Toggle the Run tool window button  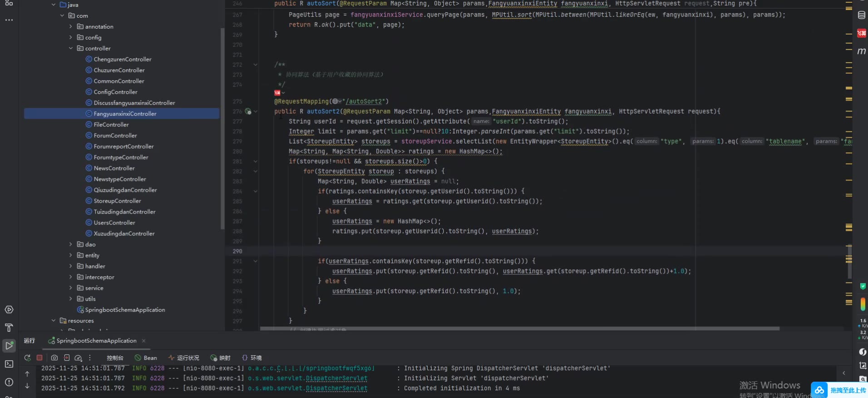click(9, 346)
